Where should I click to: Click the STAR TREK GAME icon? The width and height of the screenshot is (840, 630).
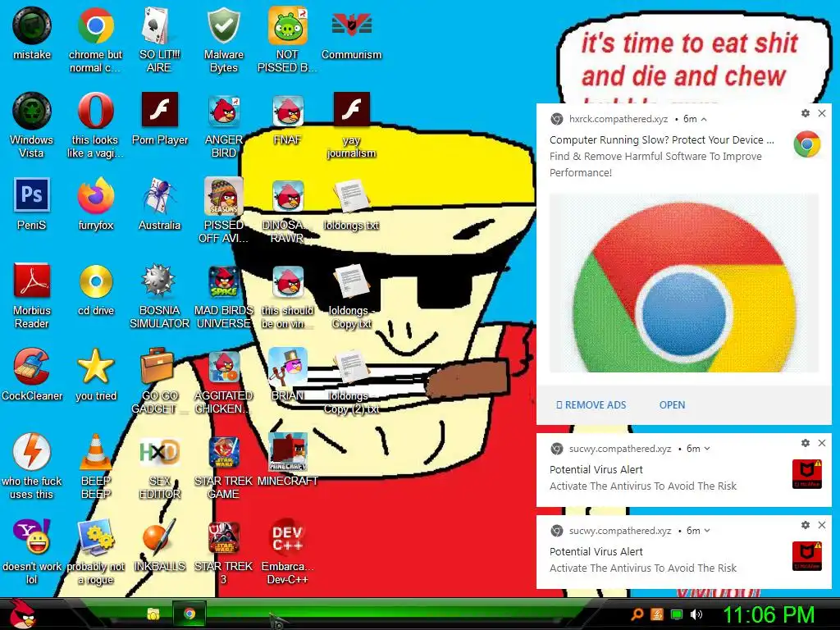[x=223, y=452]
